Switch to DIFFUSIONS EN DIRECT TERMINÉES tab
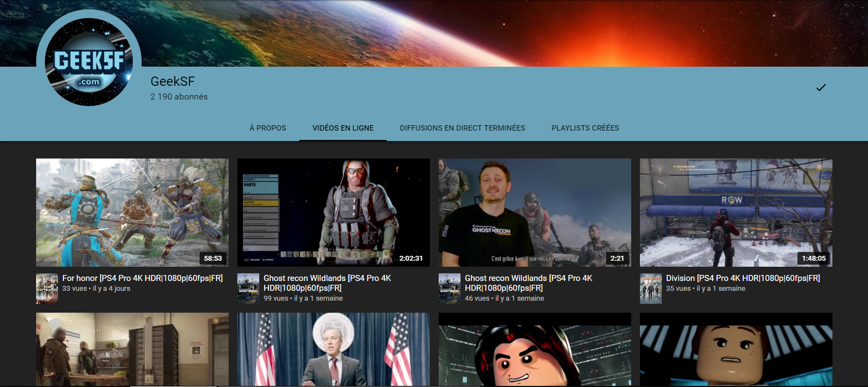 (462, 128)
